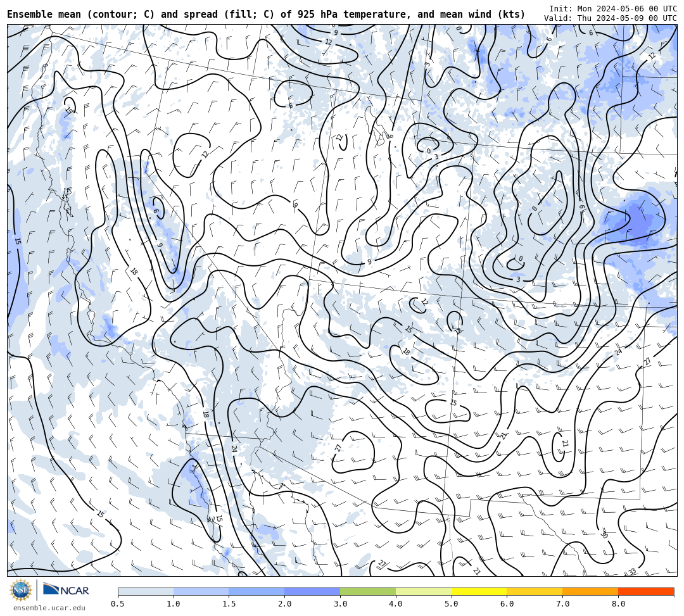
Task: Click the 3.0–4.0 green colorbar segment
Action: point(368,591)
